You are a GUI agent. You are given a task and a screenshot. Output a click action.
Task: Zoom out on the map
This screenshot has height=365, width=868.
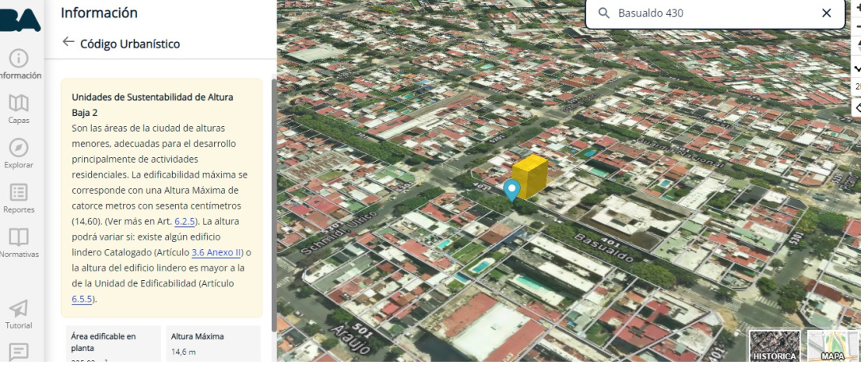click(859, 26)
